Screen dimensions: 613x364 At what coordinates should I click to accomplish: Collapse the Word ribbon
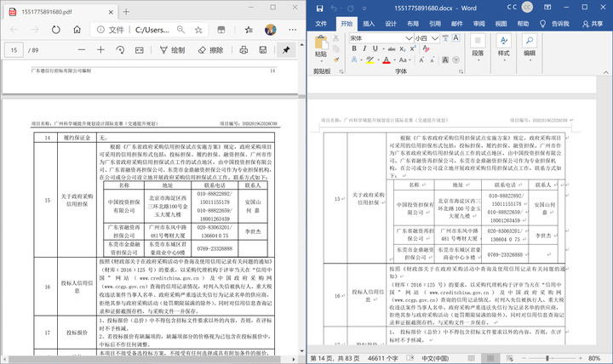tap(605, 72)
